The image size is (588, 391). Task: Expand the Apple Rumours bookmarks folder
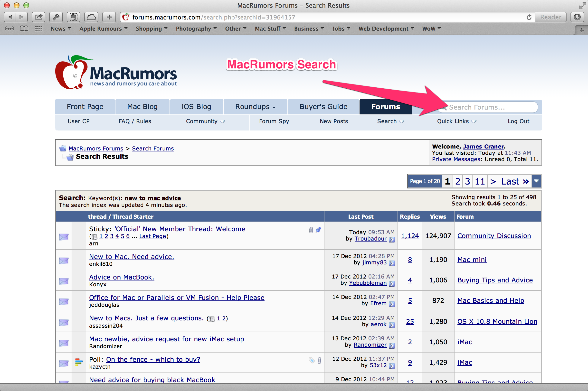104,29
